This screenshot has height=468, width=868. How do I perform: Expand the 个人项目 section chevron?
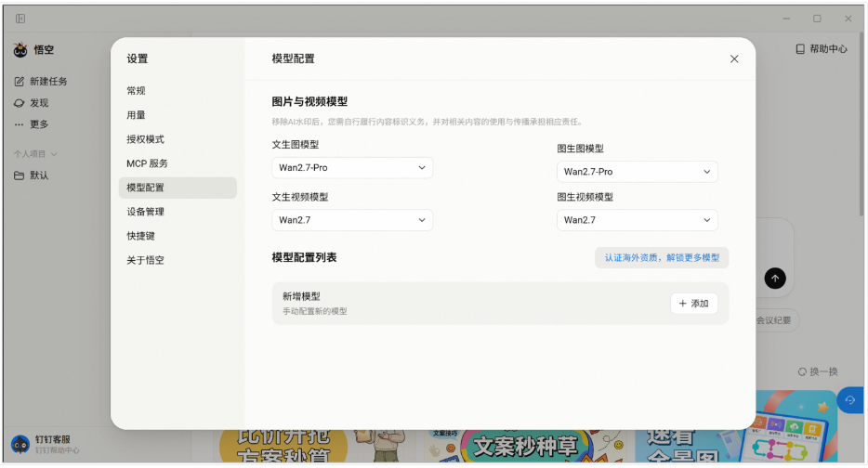(x=54, y=154)
